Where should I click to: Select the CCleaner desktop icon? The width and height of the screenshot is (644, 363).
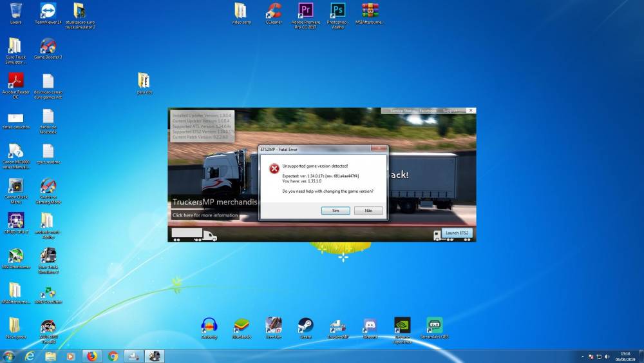click(x=274, y=11)
